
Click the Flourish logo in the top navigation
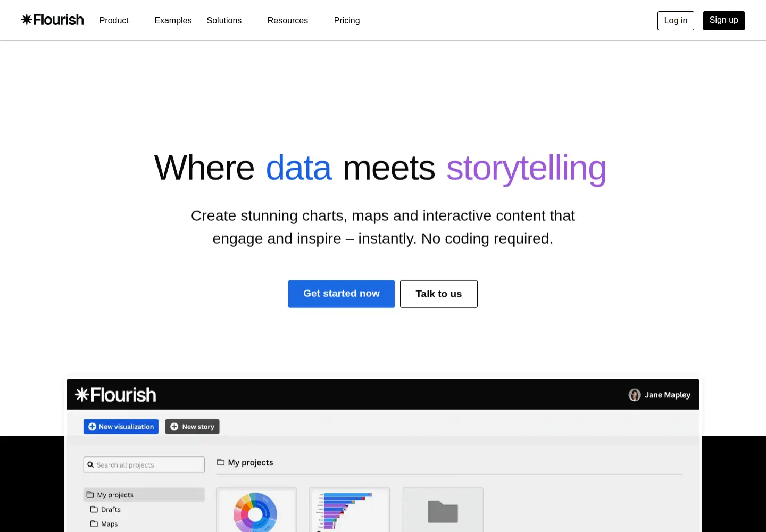[53, 20]
